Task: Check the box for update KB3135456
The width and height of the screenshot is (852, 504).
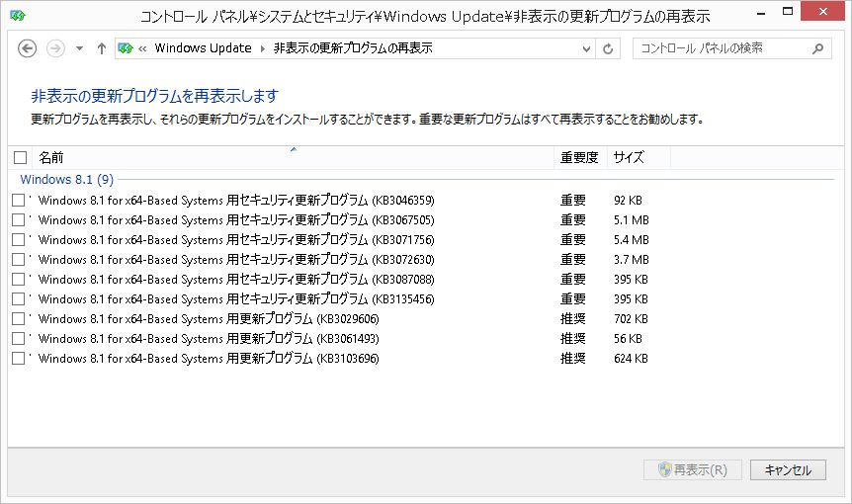Action: (x=19, y=298)
